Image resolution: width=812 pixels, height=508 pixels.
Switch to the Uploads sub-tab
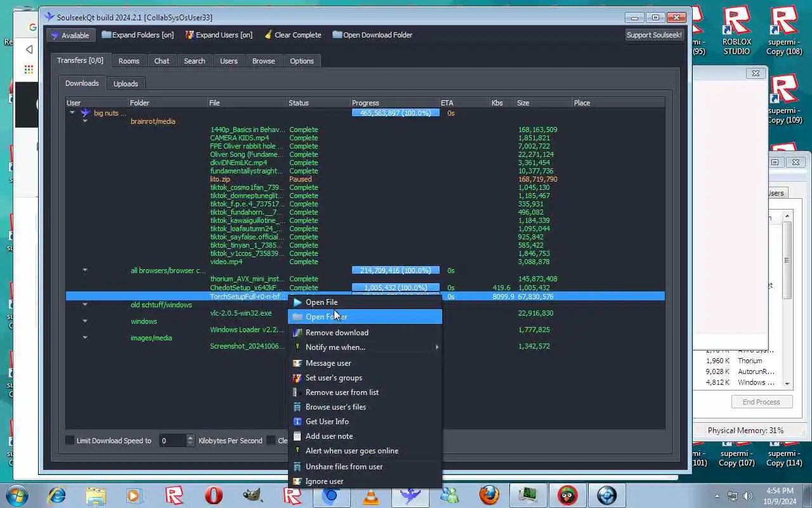(126, 84)
